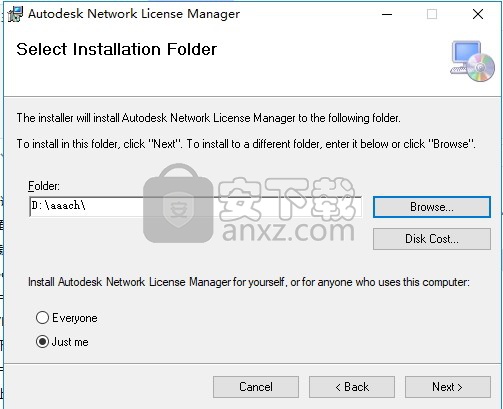The height and width of the screenshot is (409, 503).
Task: Click the Select Installation Folder heading
Action: pos(117,49)
